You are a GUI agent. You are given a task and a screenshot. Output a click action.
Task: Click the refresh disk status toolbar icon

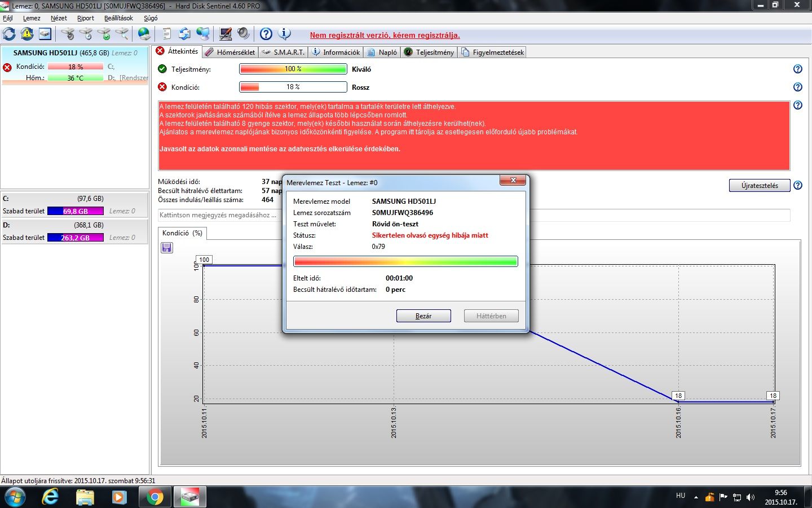(x=10, y=34)
